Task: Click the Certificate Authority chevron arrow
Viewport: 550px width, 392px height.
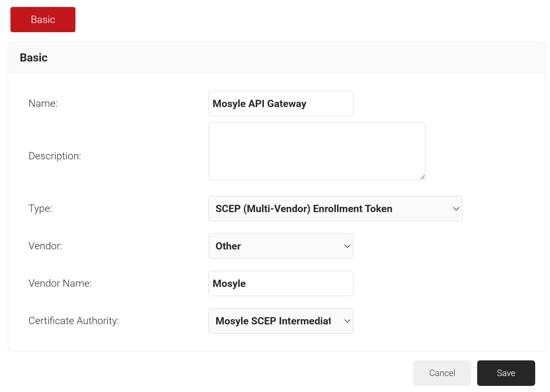Action: (x=347, y=321)
